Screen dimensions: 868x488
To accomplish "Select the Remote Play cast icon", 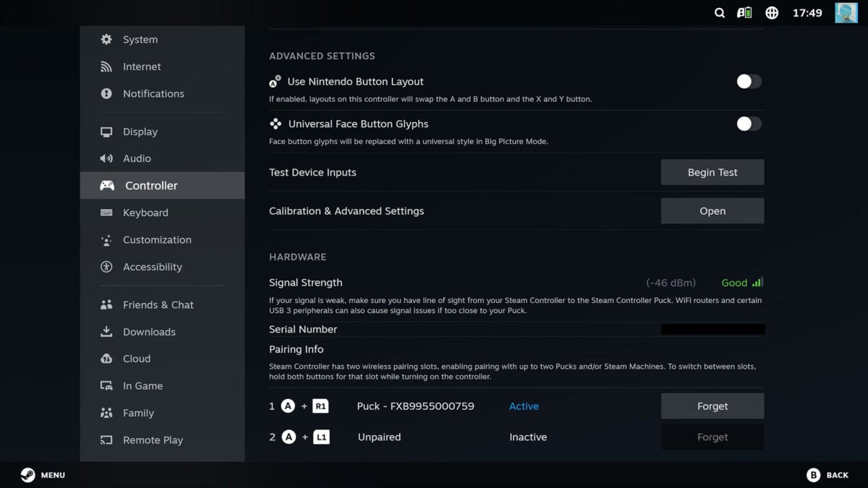I will (x=106, y=440).
